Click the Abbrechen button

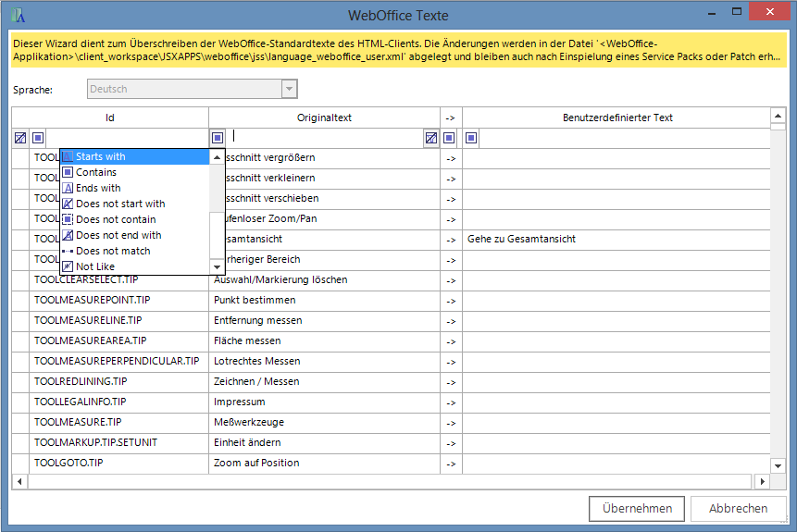point(738,508)
